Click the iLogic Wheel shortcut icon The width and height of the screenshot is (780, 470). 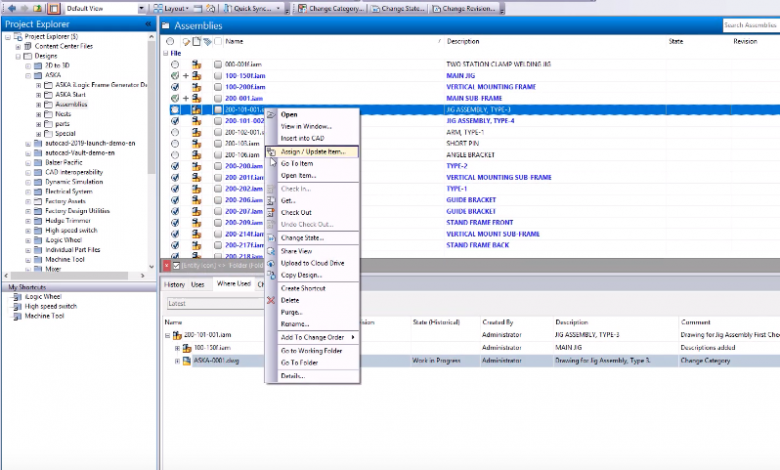17,297
